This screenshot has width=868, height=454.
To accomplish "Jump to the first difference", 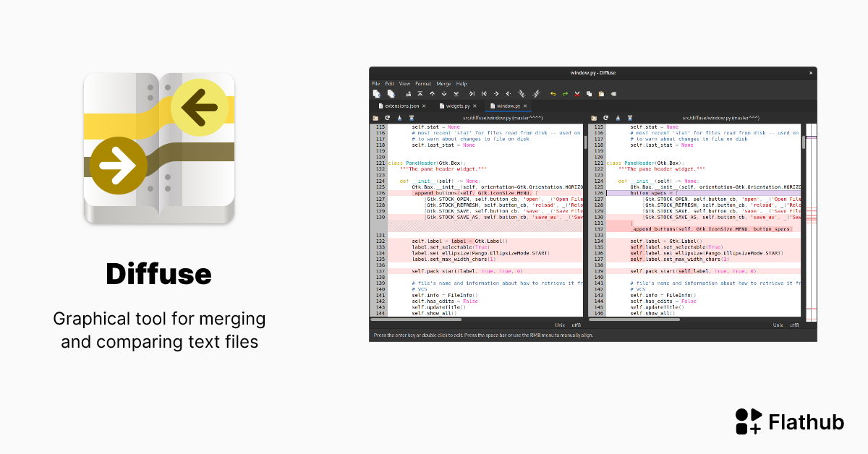I will click(x=420, y=93).
